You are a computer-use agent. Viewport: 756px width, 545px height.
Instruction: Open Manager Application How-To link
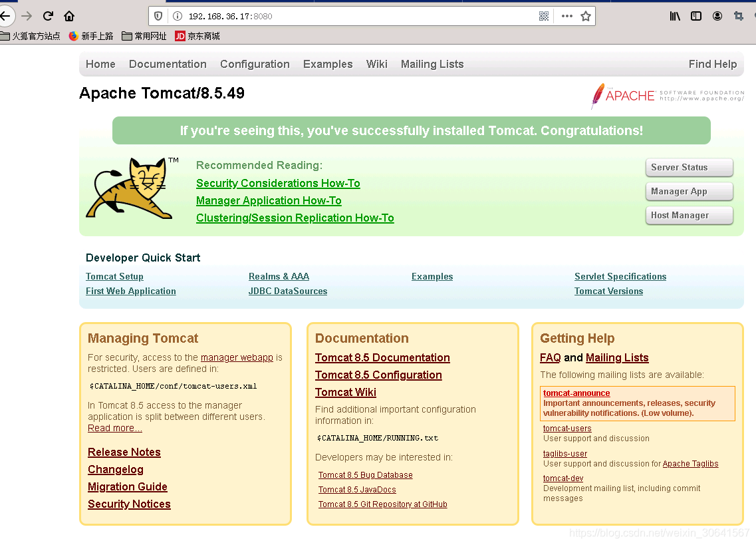click(269, 201)
